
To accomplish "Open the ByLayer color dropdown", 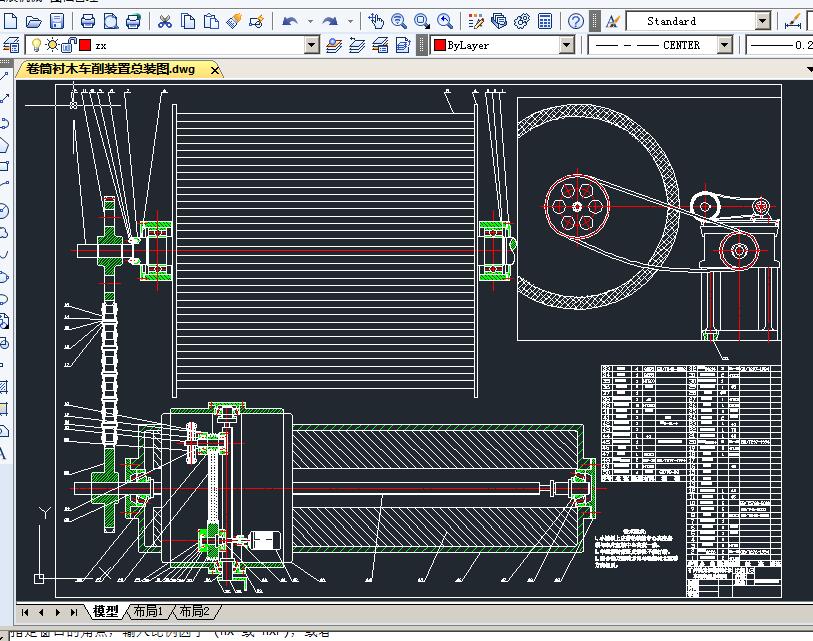I will (567, 45).
